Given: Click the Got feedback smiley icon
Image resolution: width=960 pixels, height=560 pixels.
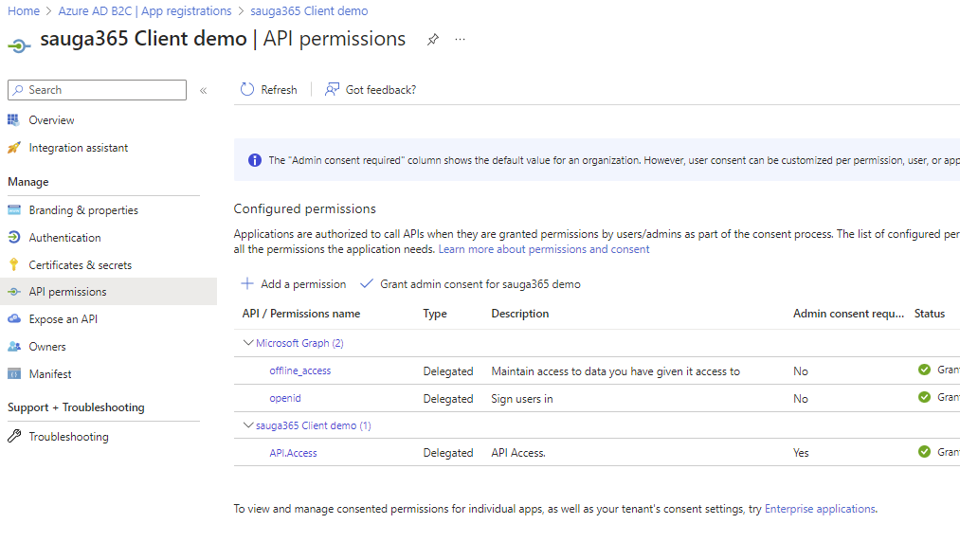Looking at the screenshot, I should point(332,89).
